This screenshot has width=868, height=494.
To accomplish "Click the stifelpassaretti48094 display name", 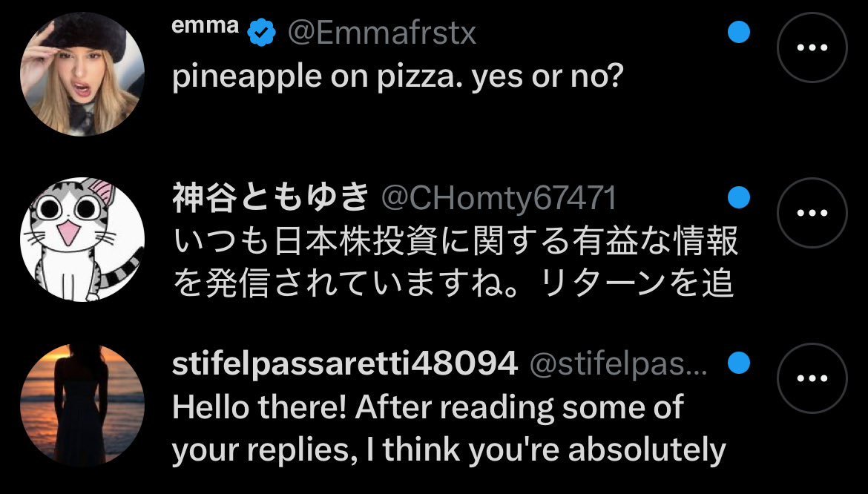I will coord(344,363).
